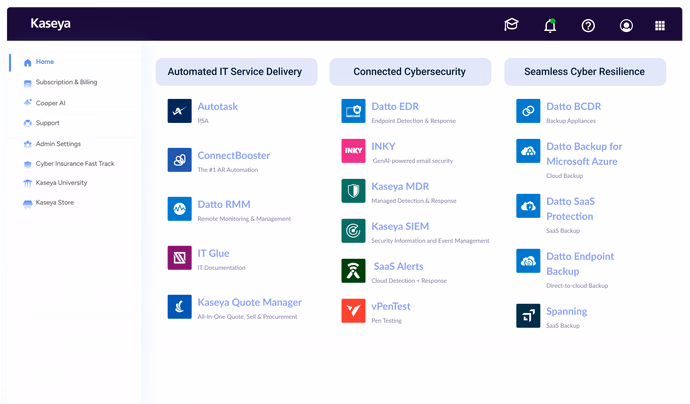Viewport: 690px width, 404px height.
Task: Open the Datto RMM link
Action: tap(224, 204)
